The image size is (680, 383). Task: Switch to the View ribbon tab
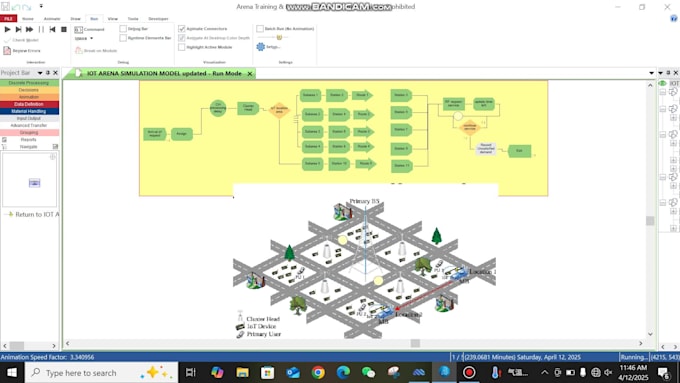(x=113, y=19)
